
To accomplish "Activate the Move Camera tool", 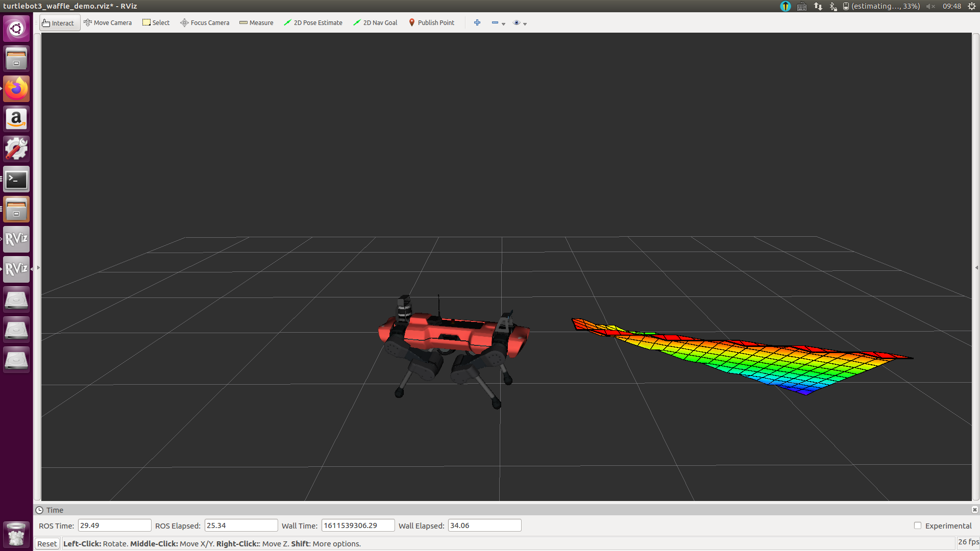I will click(x=108, y=22).
